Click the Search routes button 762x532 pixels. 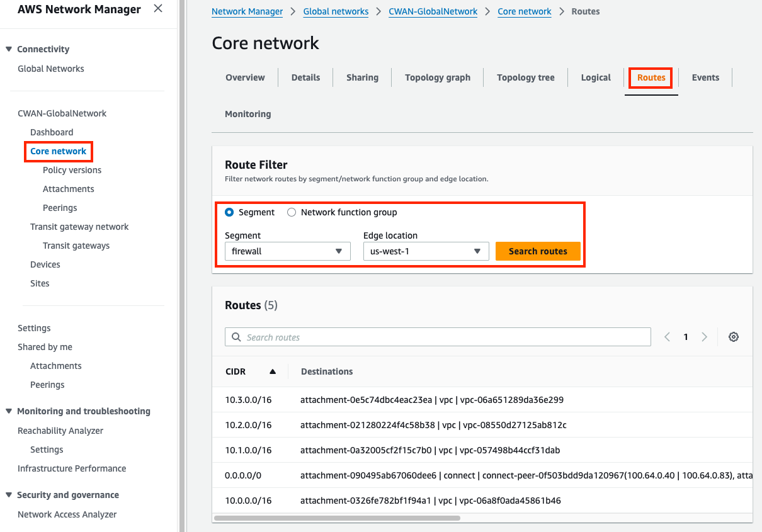(x=538, y=251)
